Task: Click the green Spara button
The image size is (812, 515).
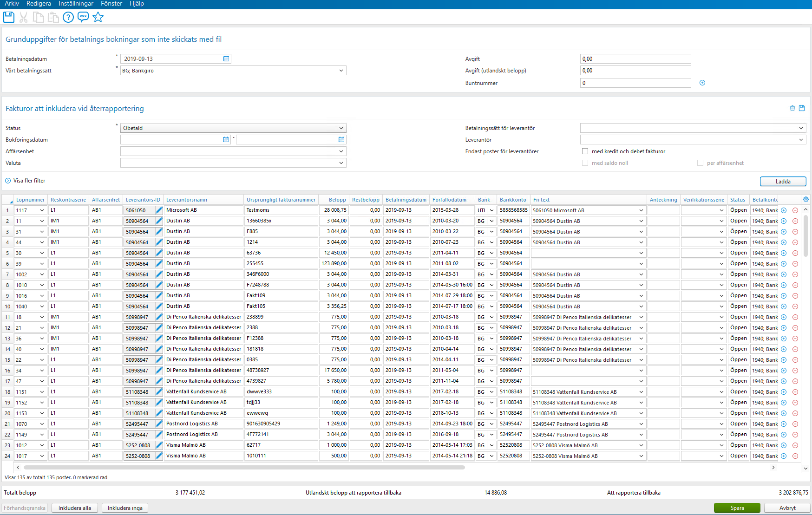Action: (x=737, y=508)
